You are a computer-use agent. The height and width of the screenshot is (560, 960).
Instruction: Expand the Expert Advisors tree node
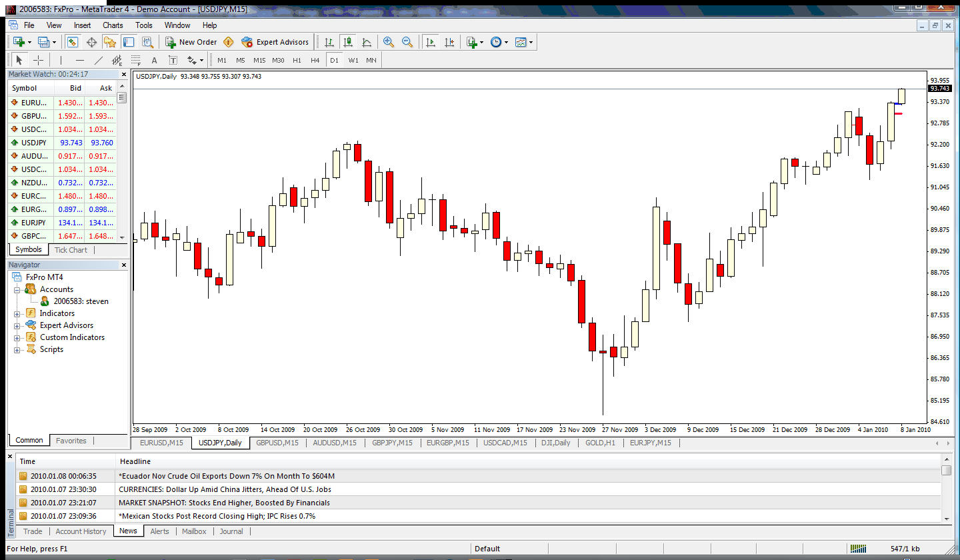17,326
